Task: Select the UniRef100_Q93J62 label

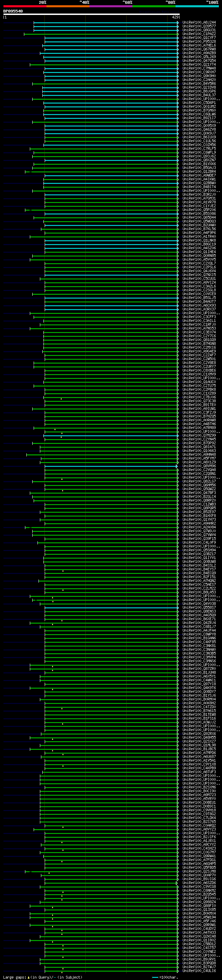Action: [199, 156]
